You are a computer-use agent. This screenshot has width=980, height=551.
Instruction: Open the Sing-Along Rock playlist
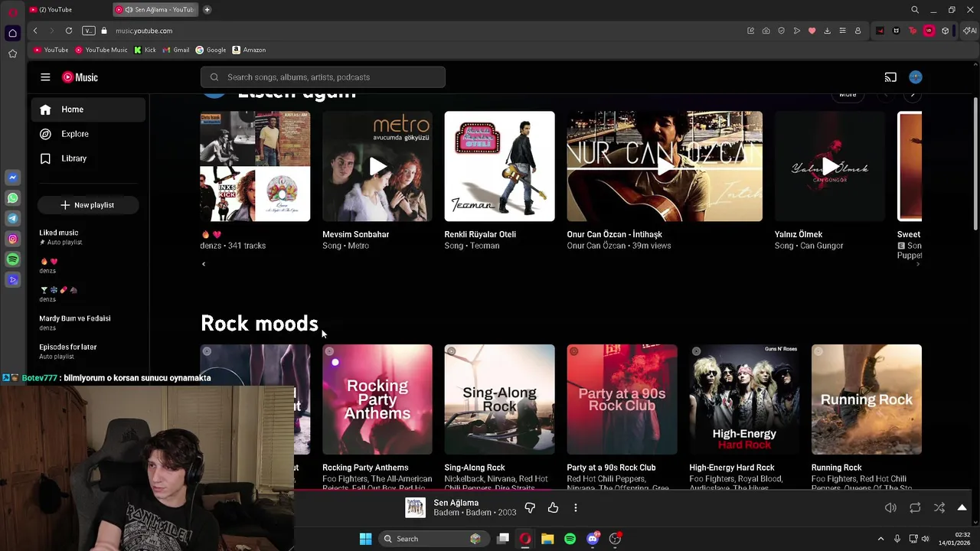click(x=500, y=399)
